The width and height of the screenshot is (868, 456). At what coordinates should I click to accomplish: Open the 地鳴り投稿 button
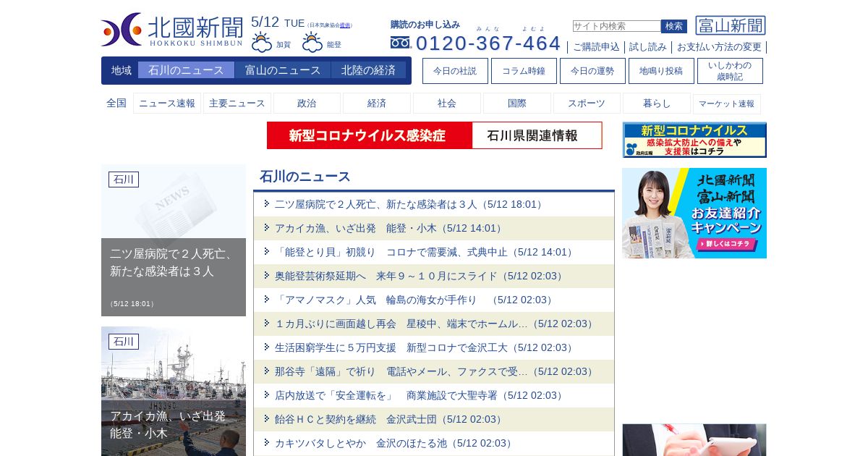[661, 71]
